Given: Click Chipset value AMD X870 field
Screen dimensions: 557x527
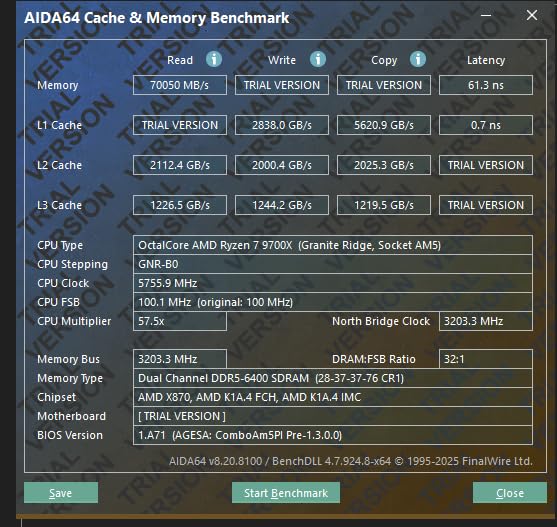Looking at the screenshot, I should pos(333,397).
